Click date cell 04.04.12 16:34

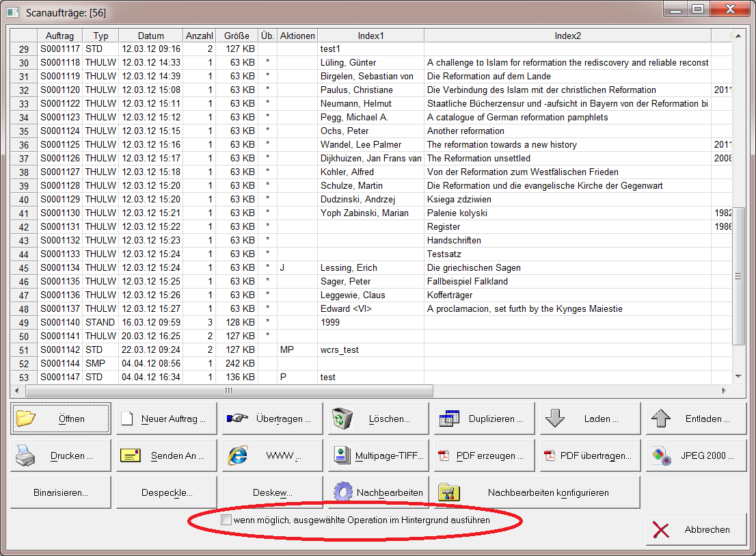coord(151,377)
